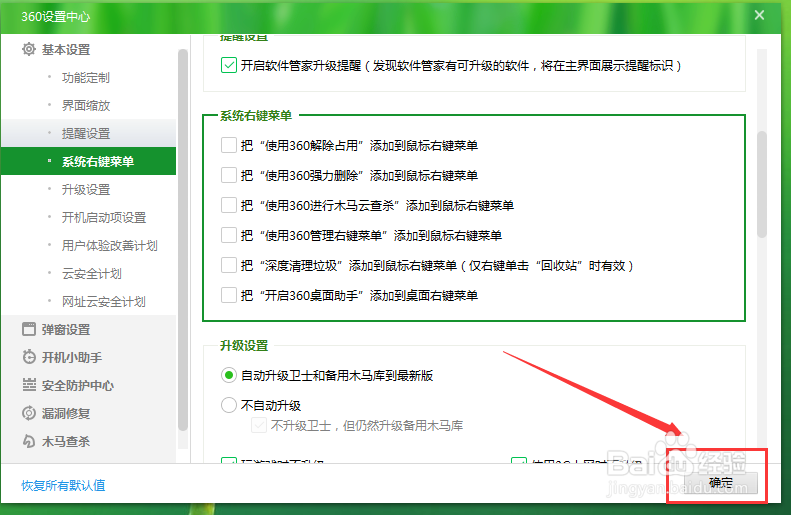This screenshot has width=791, height=515.
Task: Check 使用360进行木马云查杀 option
Action: (229, 205)
